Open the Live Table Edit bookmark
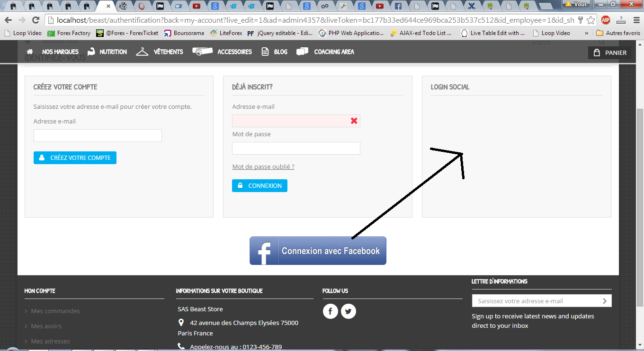644x351 pixels. coord(493,33)
